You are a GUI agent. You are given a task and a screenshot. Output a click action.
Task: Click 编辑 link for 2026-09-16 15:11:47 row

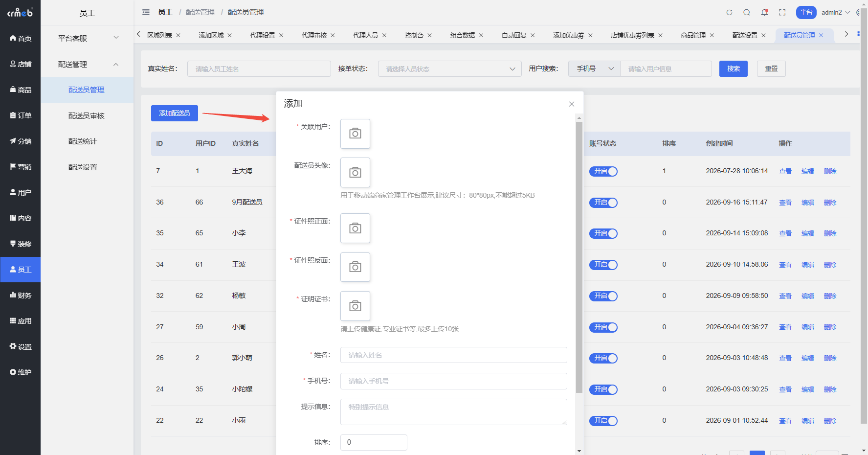coord(808,203)
